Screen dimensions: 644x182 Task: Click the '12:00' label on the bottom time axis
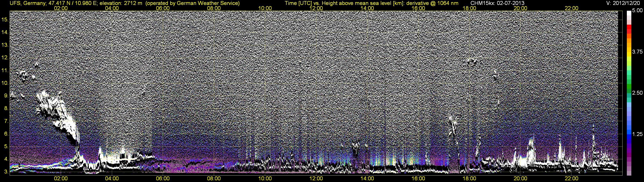[316, 179]
